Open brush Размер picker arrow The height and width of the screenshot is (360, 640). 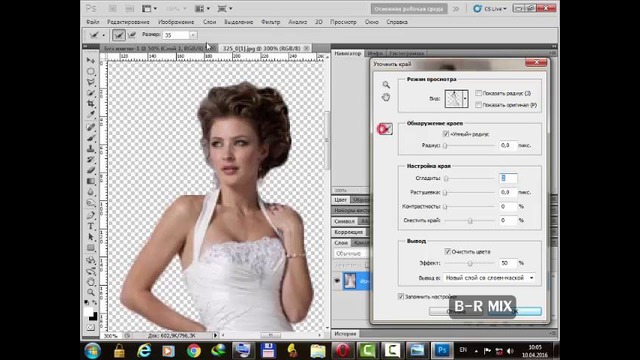[x=193, y=35]
